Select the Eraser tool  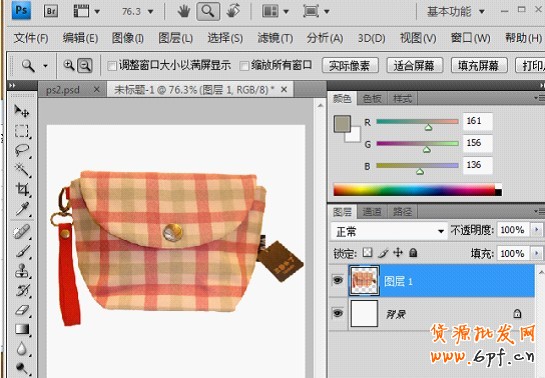point(22,310)
